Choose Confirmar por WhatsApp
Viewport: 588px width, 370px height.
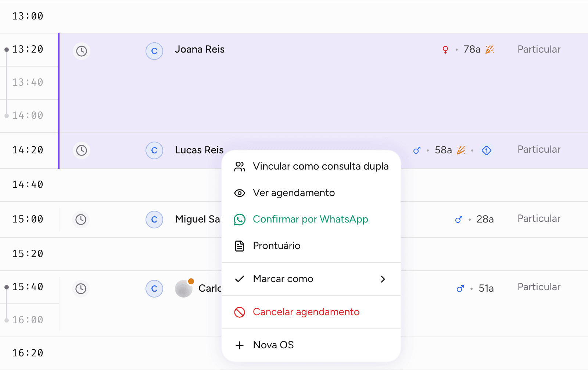tap(311, 219)
